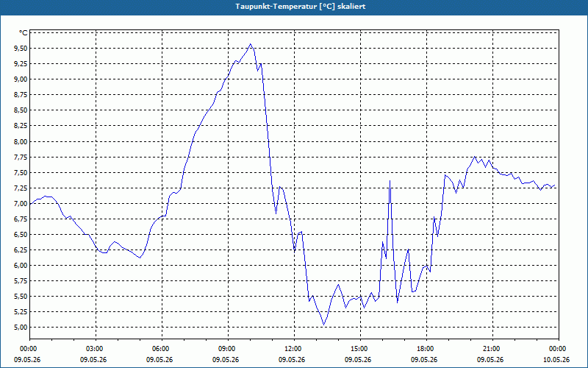
Task: Click the 21:00 time axis label
Action: 492,349
